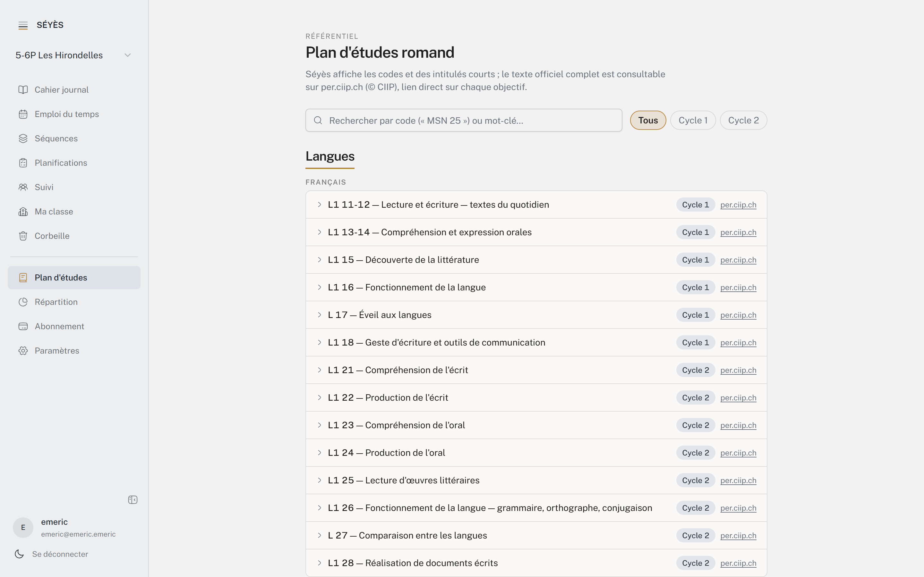Screen dimensions: 924x577
Task: Open per.ciip.ch link for L 17 Éveil aux langues
Action: point(738,315)
